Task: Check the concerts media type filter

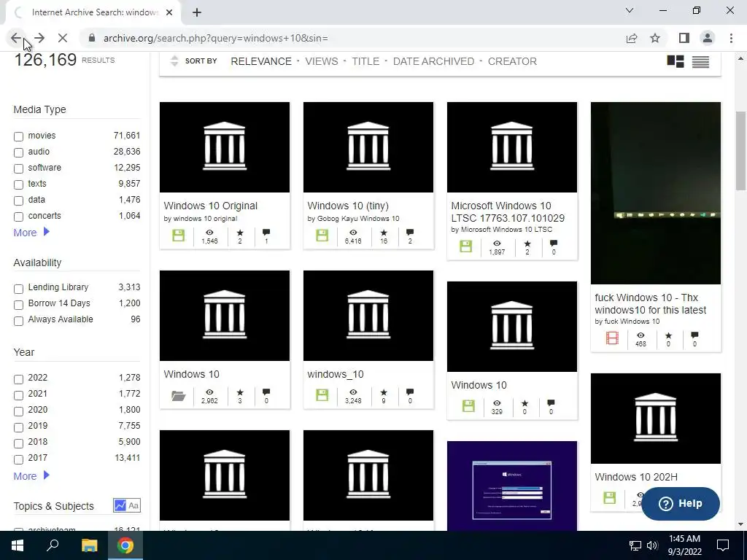Action: pyautogui.click(x=18, y=217)
